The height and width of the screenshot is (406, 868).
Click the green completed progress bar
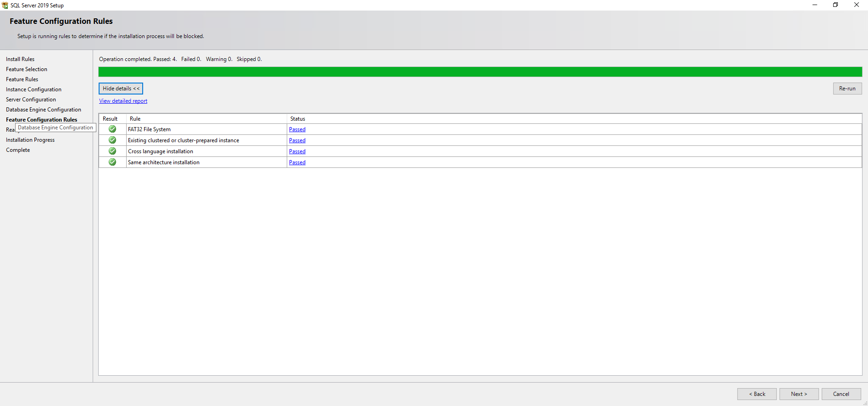[x=480, y=72]
